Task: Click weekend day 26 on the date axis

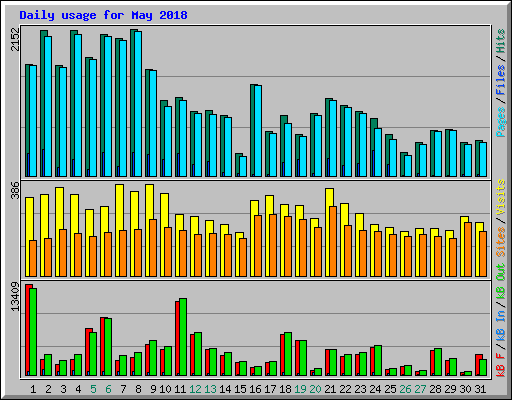Action: [405, 389]
